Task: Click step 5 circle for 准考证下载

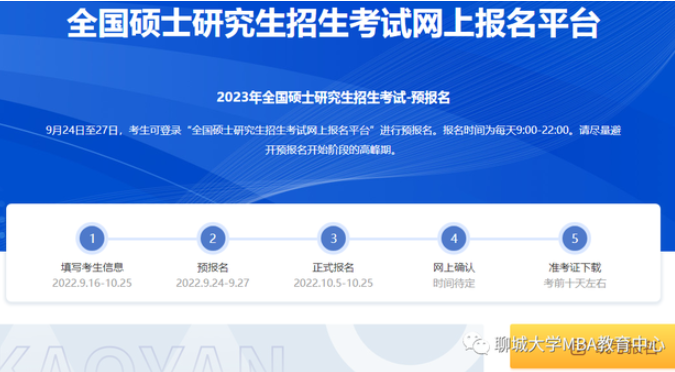Action: pyautogui.click(x=575, y=238)
